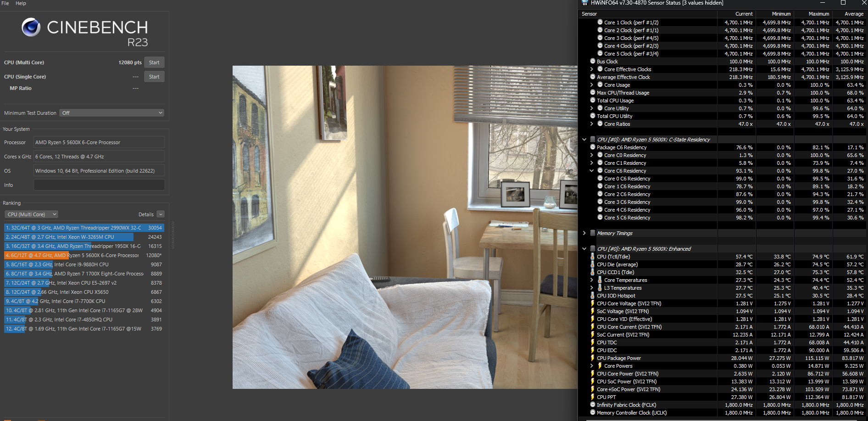Click the rendered room image

[405, 227]
